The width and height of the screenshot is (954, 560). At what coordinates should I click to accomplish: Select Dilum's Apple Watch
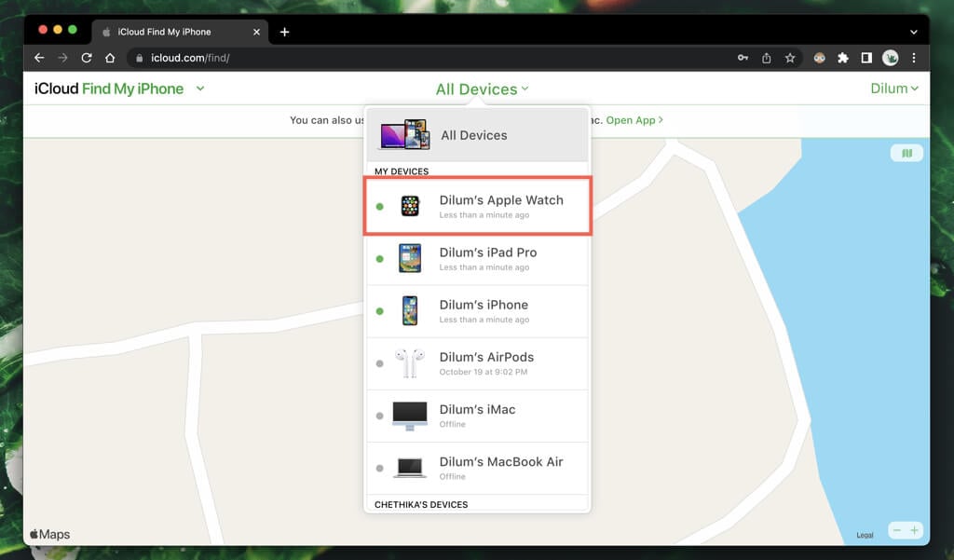(477, 206)
